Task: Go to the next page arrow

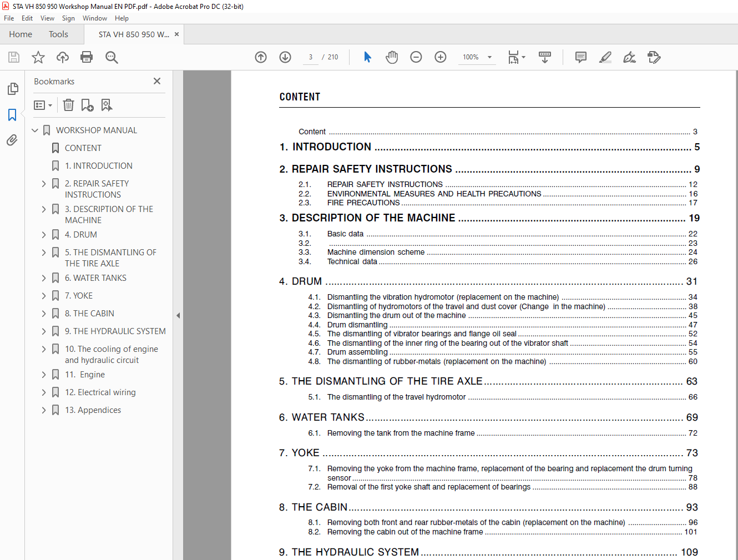Action: 285,57
